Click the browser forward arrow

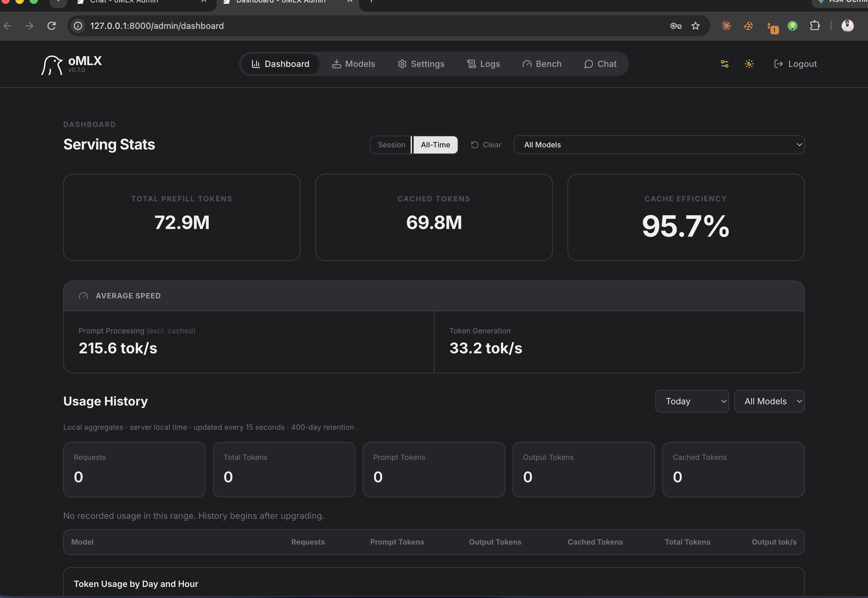pyautogui.click(x=29, y=26)
